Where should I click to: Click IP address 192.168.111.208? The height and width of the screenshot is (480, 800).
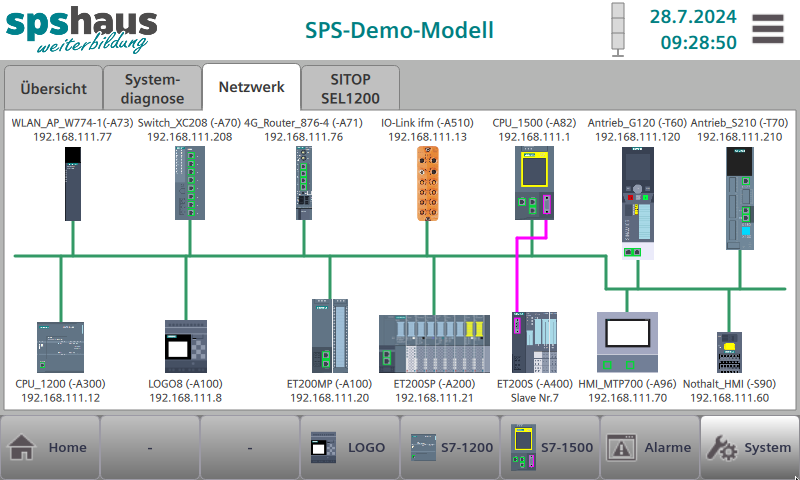[x=190, y=137]
